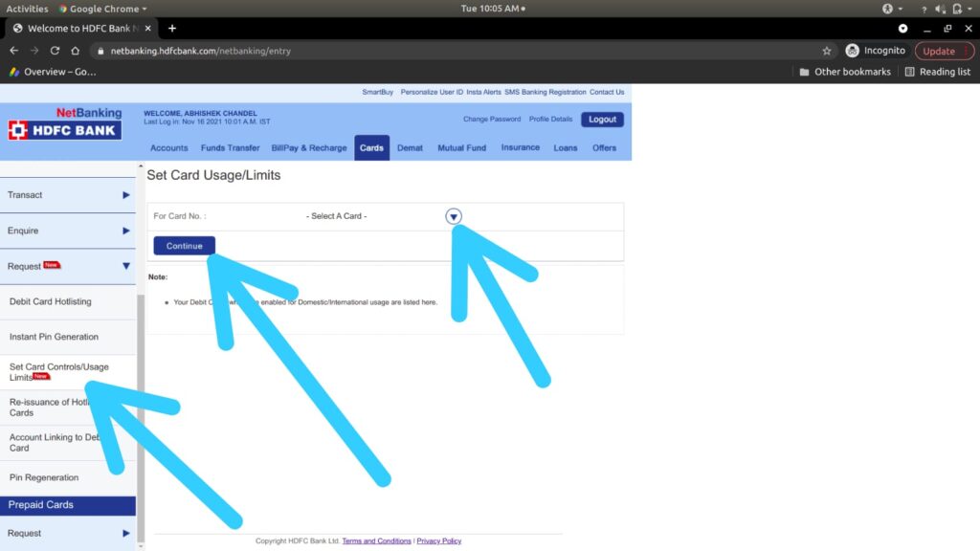Open Profile Details link
The height and width of the screenshot is (551, 980).
tap(550, 119)
